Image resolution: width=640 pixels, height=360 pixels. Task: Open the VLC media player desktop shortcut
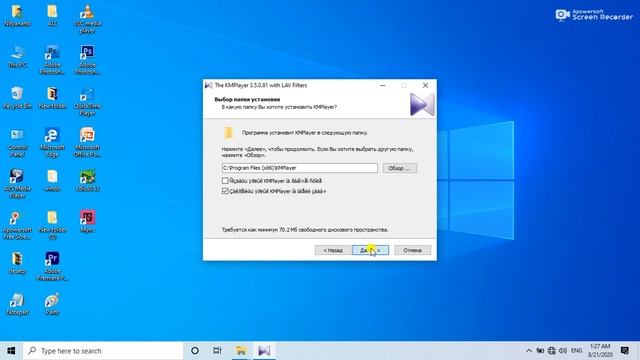[87, 18]
